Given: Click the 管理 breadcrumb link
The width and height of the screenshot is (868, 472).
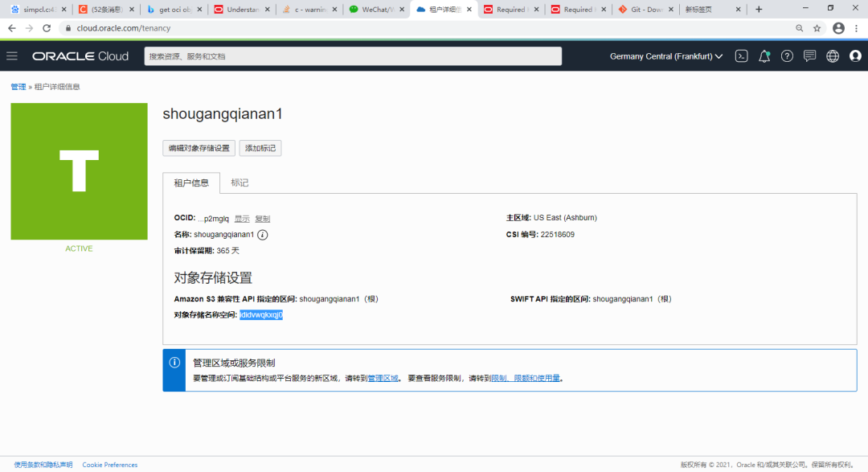Looking at the screenshot, I should point(18,87).
